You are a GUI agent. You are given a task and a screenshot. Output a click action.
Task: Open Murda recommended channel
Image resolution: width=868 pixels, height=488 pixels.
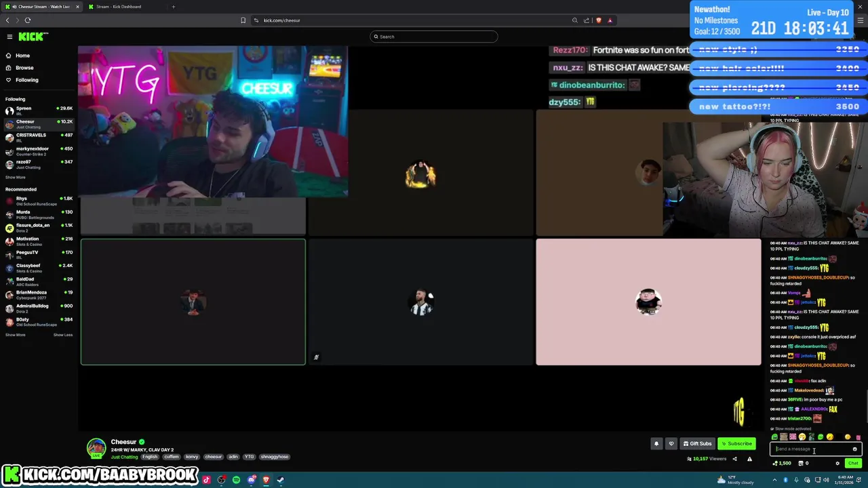tap(39, 214)
